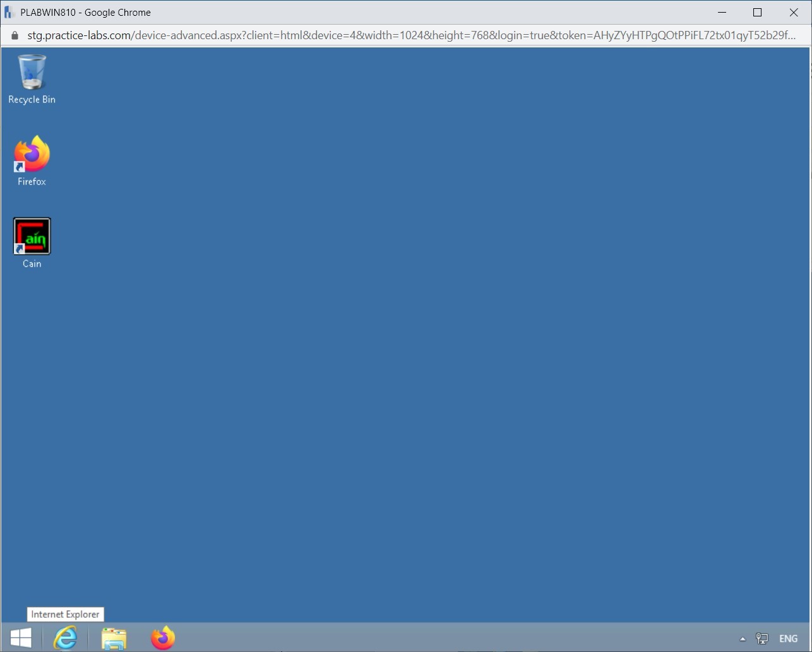Minimize the PLABWIN810 window
This screenshot has height=652, width=812.
[x=722, y=12]
